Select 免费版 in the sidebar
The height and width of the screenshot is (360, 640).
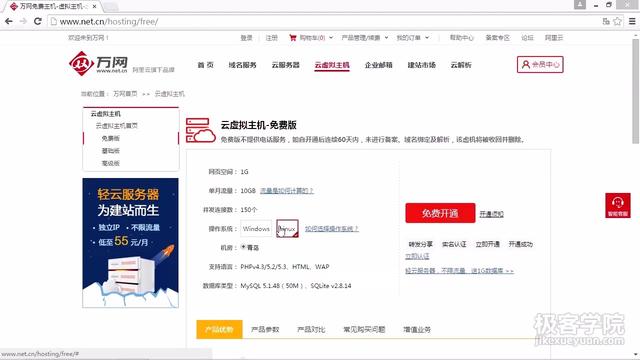click(111, 138)
